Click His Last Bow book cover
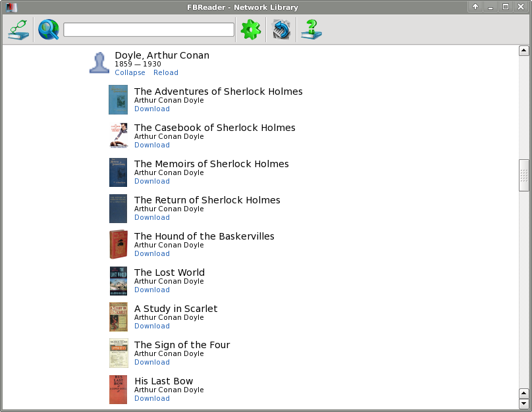 pos(118,389)
